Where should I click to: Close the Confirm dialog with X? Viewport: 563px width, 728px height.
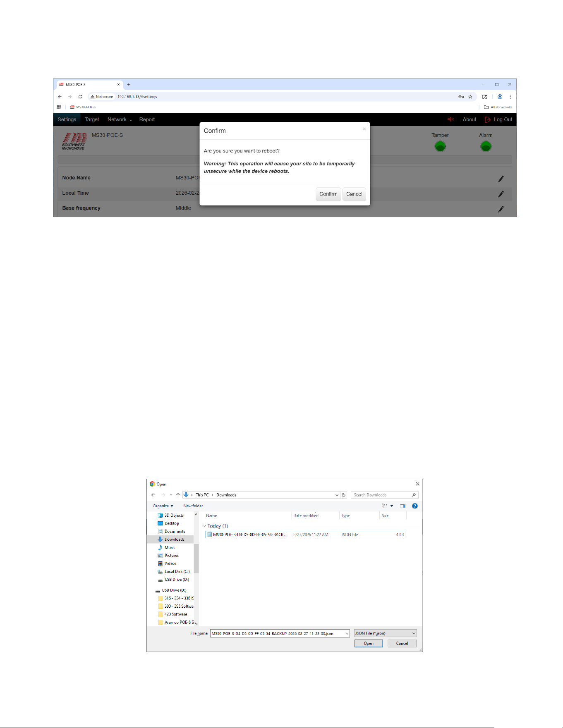click(364, 129)
